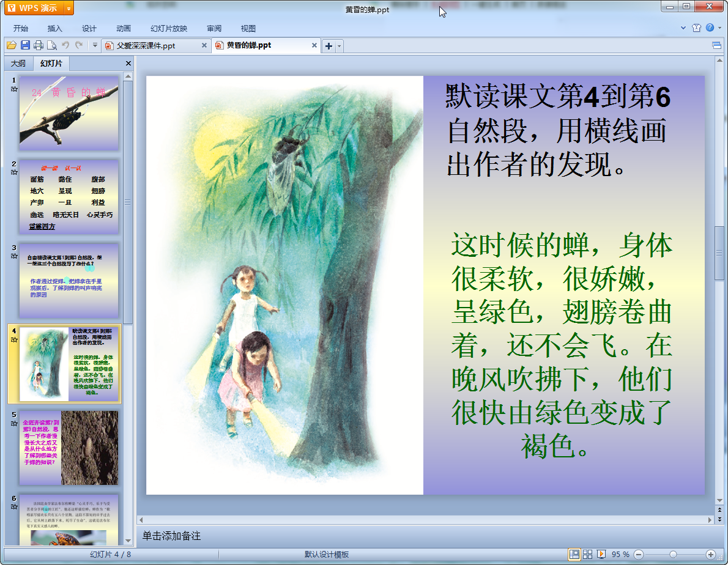Open the help question mark icon
This screenshot has width=728, height=565.
710,28
